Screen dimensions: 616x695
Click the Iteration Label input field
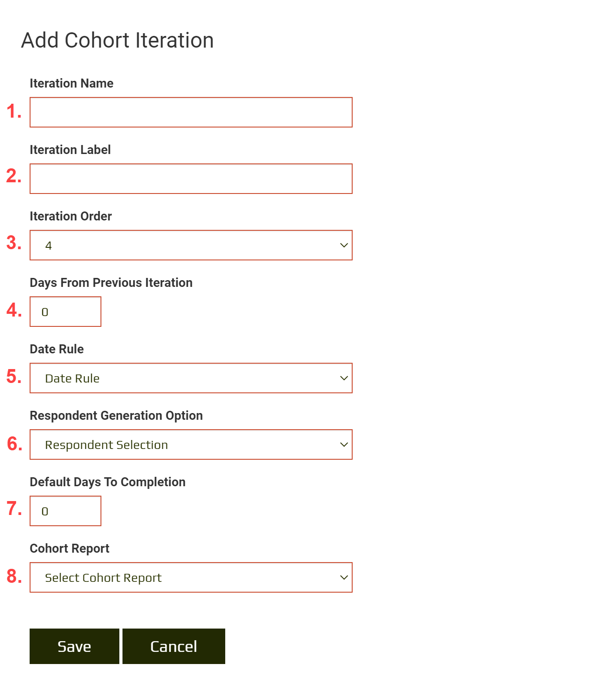point(191,179)
